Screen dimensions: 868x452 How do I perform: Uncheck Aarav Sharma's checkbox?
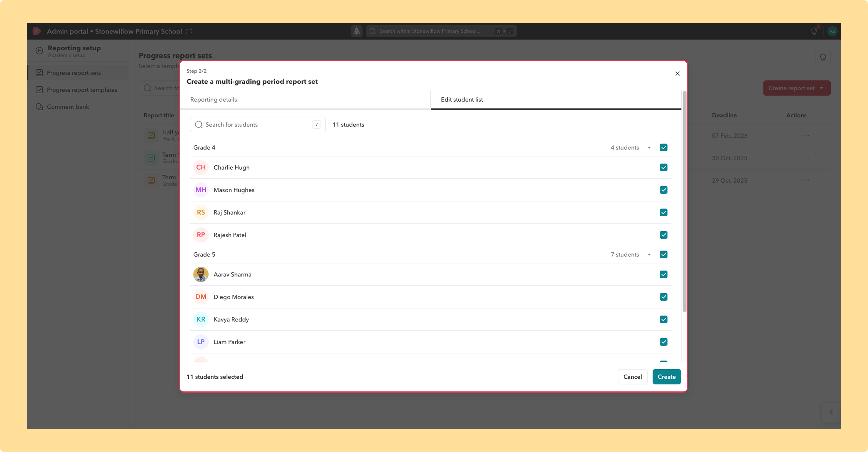[x=663, y=275]
